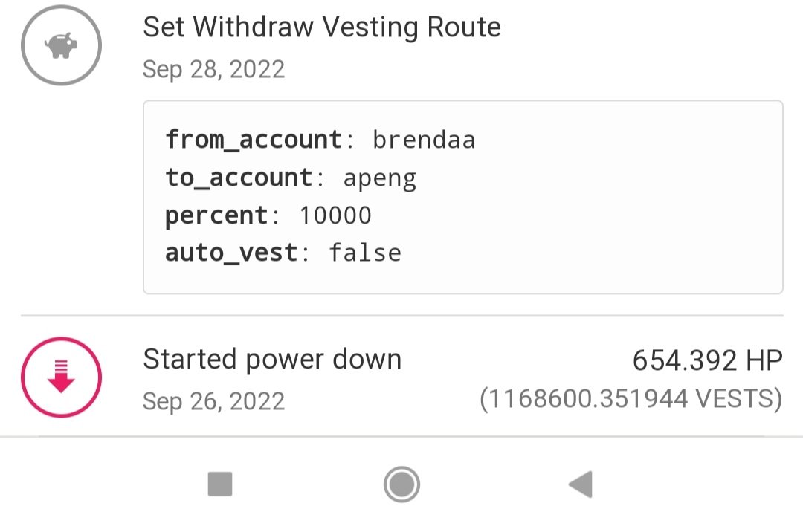Tap the gray piggy bank icon

(x=61, y=45)
